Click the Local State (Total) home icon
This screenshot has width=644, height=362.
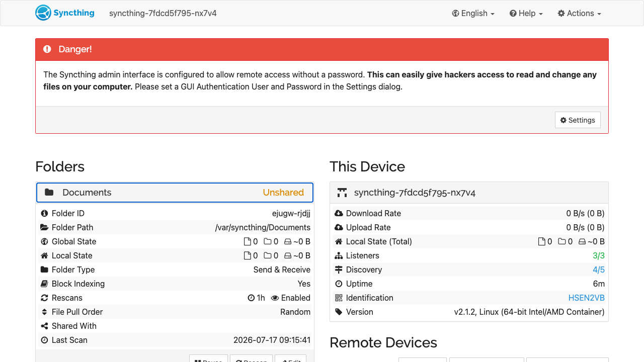coord(339,241)
